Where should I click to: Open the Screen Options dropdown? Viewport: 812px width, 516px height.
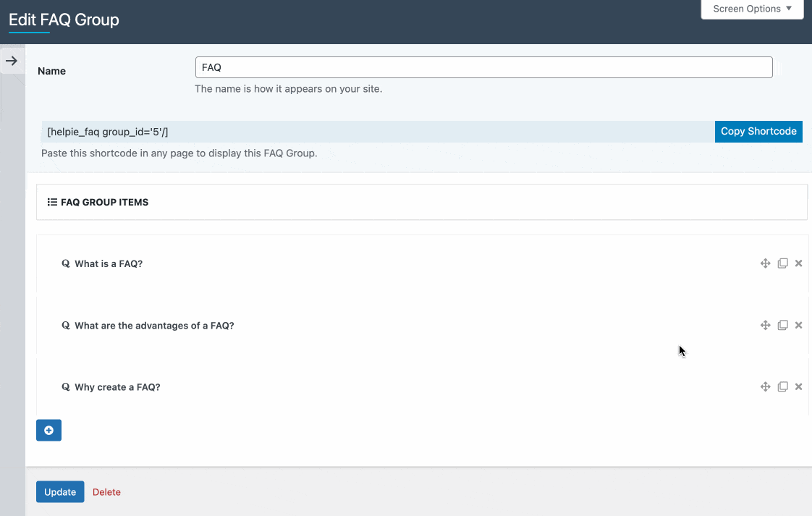pos(751,9)
